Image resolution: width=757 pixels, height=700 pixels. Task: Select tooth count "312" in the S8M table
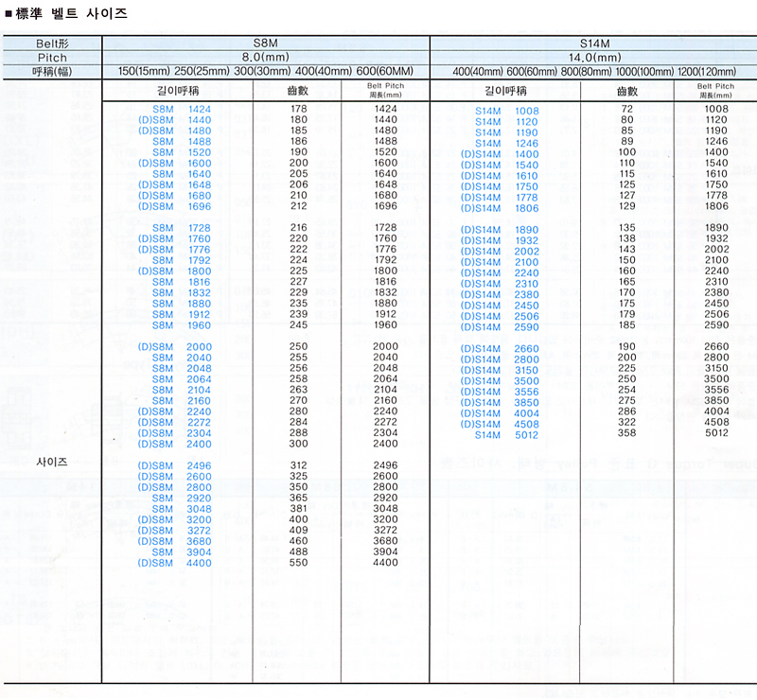(299, 465)
